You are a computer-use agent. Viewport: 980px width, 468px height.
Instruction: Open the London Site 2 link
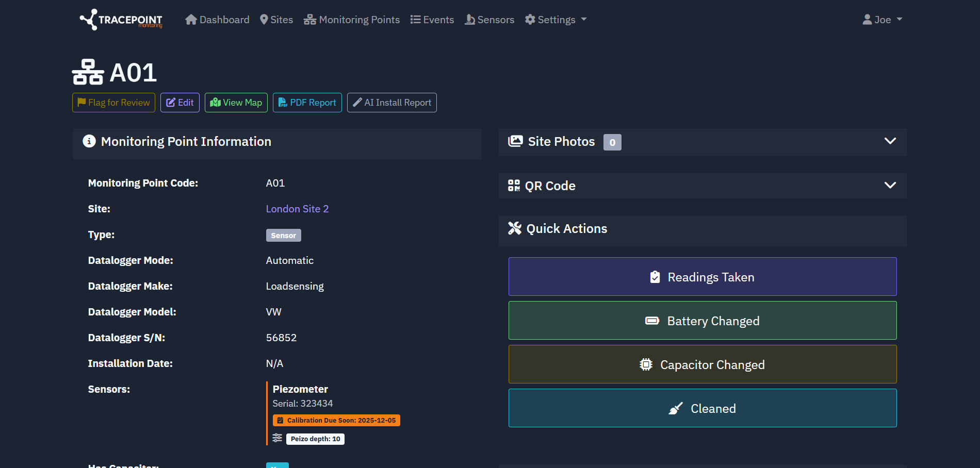pyautogui.click(x=297, y=209)
